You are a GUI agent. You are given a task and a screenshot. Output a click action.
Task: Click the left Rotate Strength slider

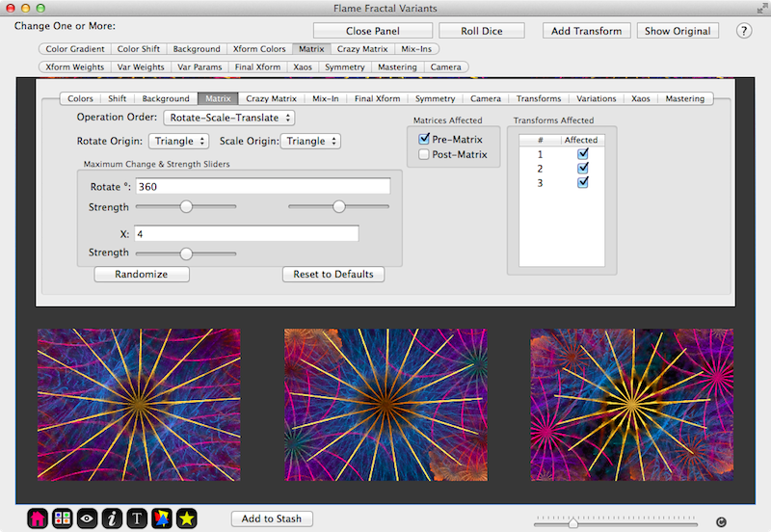point(186,206)
